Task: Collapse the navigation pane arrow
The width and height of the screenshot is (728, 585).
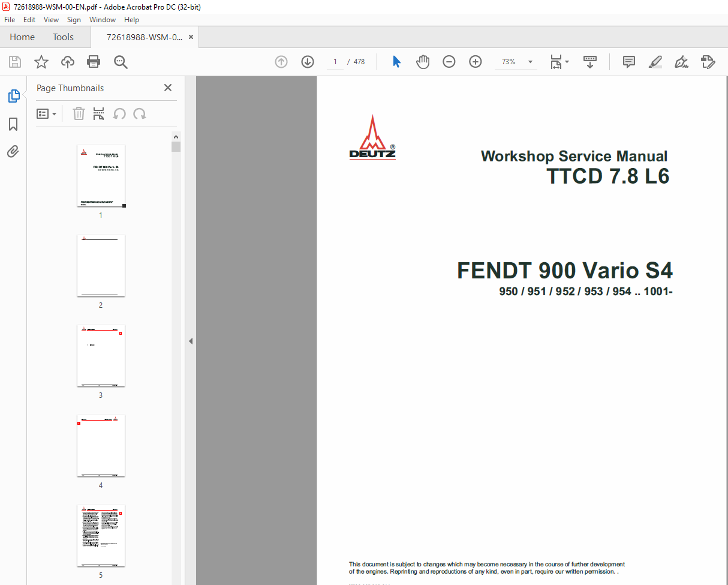Action: [x=191, y=341]
